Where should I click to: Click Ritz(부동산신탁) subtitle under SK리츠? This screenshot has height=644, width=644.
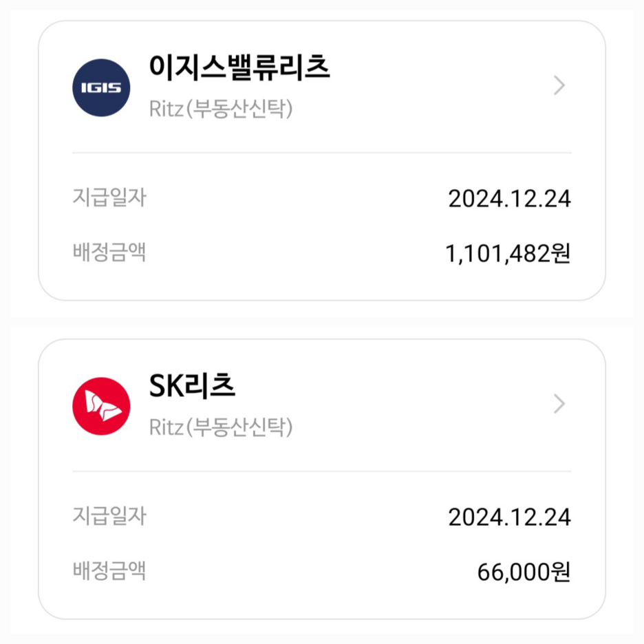point(221,427)
